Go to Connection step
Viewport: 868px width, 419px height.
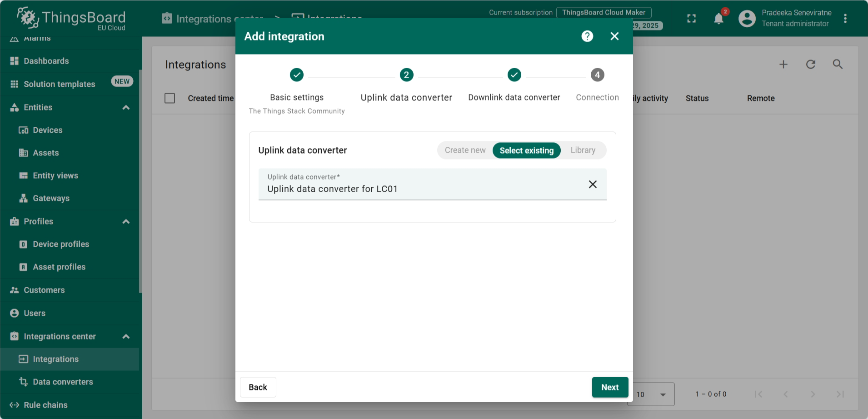[x=597, y=85]
